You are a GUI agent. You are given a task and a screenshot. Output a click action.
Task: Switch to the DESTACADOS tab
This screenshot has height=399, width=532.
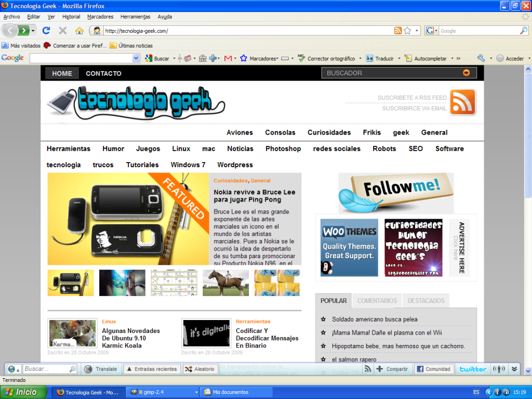(x=426, y=301)
